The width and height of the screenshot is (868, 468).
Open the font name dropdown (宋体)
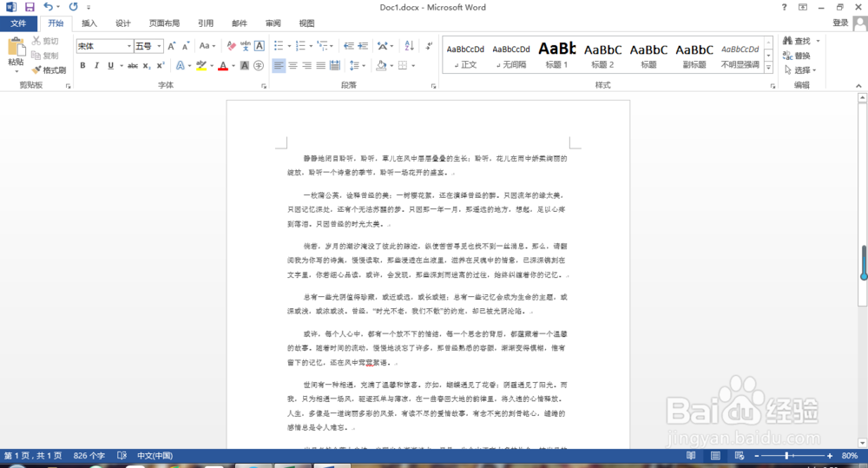coord(129,46)
